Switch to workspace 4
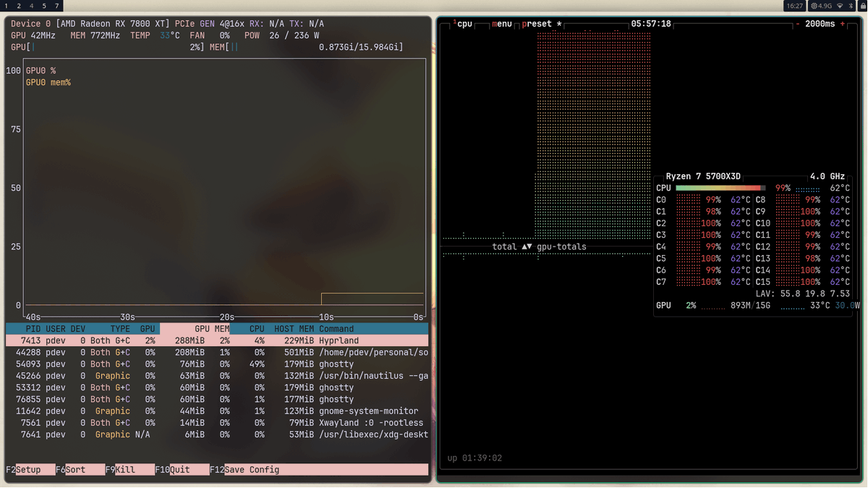868x488 pixels. [31, 6]
